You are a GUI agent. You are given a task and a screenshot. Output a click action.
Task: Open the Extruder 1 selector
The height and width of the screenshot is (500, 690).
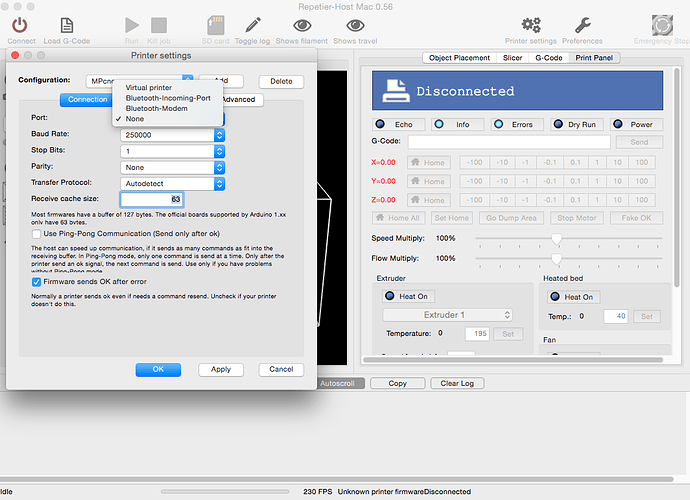click(x=448, y=315)
